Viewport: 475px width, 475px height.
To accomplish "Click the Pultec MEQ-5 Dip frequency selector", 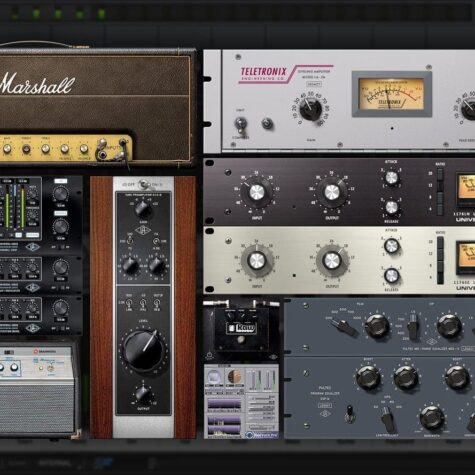I will 413,327.
